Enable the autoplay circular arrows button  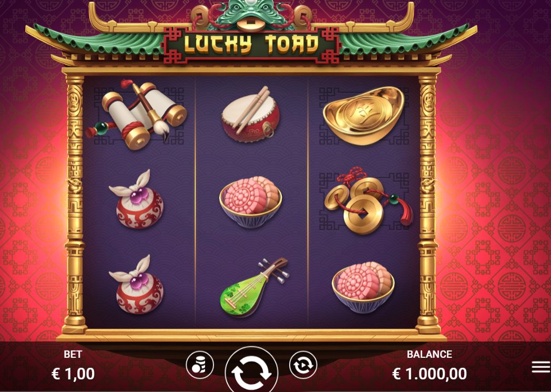303,365
